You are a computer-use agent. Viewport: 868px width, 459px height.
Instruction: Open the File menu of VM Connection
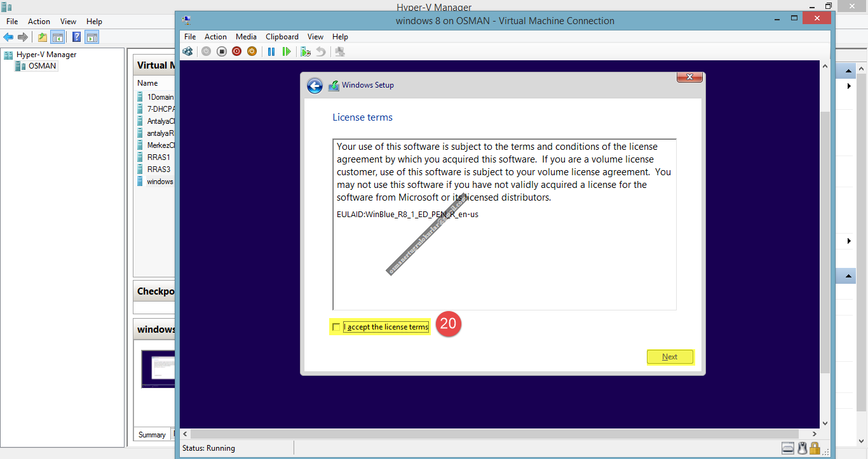(190, 37)
